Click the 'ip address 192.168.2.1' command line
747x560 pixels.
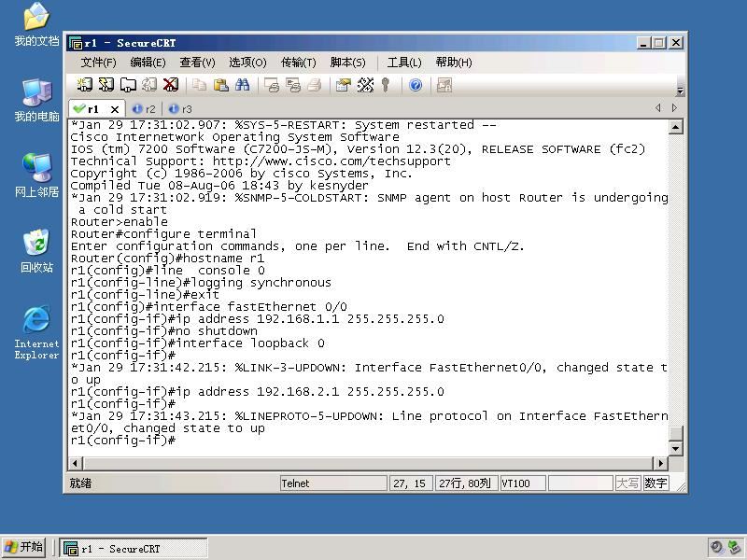[x=258, y=392]
